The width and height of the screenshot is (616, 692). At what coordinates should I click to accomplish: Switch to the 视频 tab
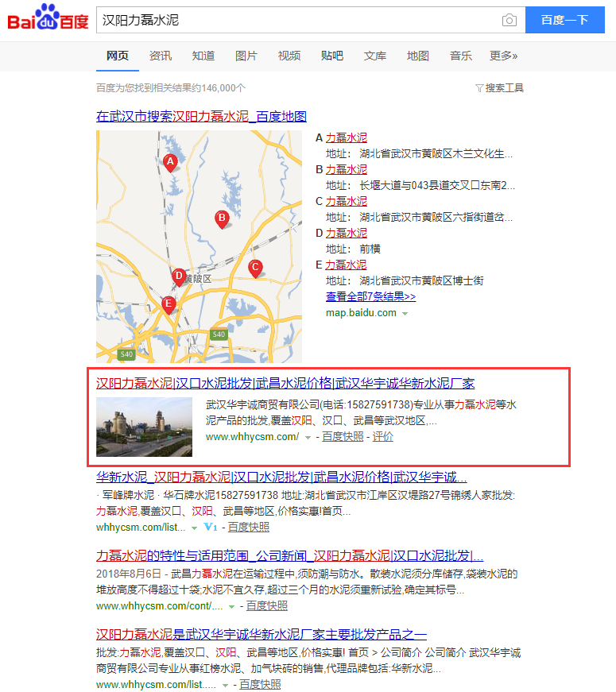click(x=289, y=56)
